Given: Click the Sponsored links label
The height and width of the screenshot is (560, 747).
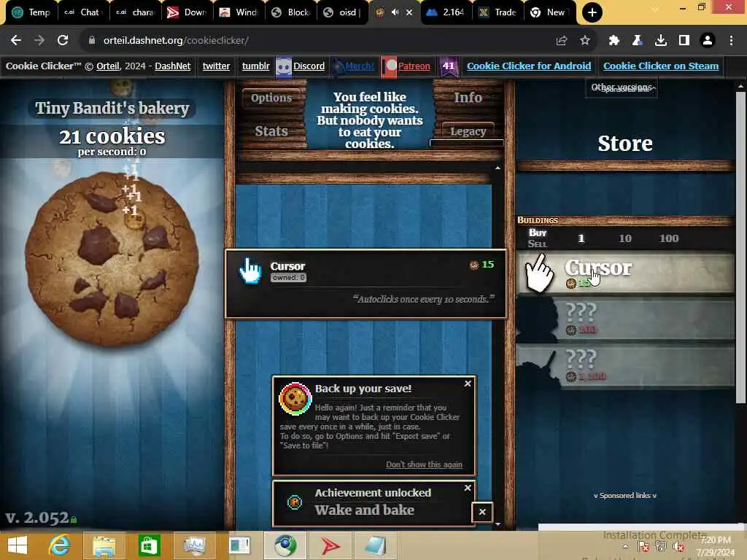Looking at the screenshot, I should point(624,495).
